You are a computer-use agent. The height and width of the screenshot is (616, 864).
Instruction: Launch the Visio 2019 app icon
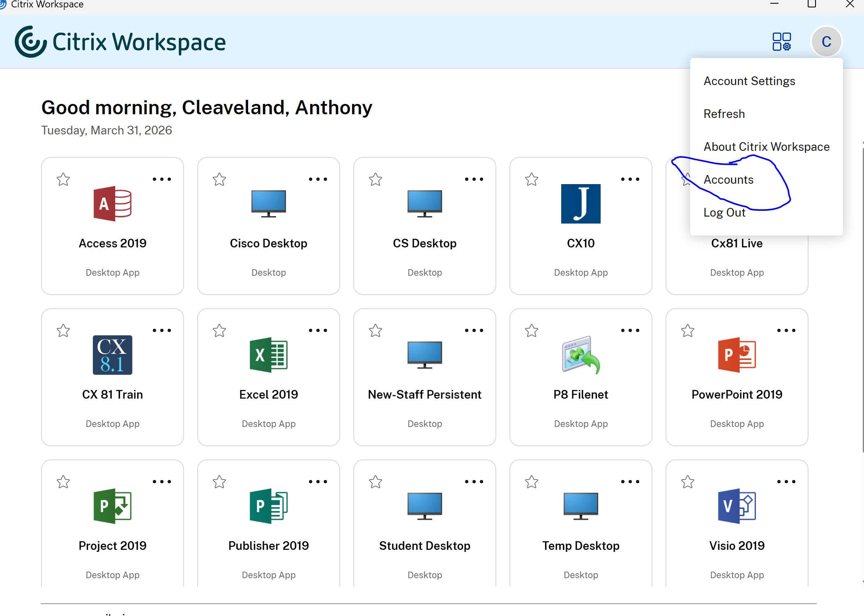pos(737,506)
